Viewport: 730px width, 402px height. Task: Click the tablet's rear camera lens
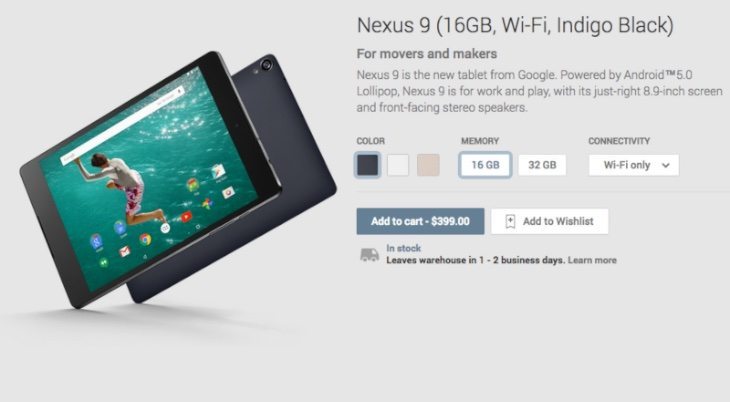[x=266, y=64]
